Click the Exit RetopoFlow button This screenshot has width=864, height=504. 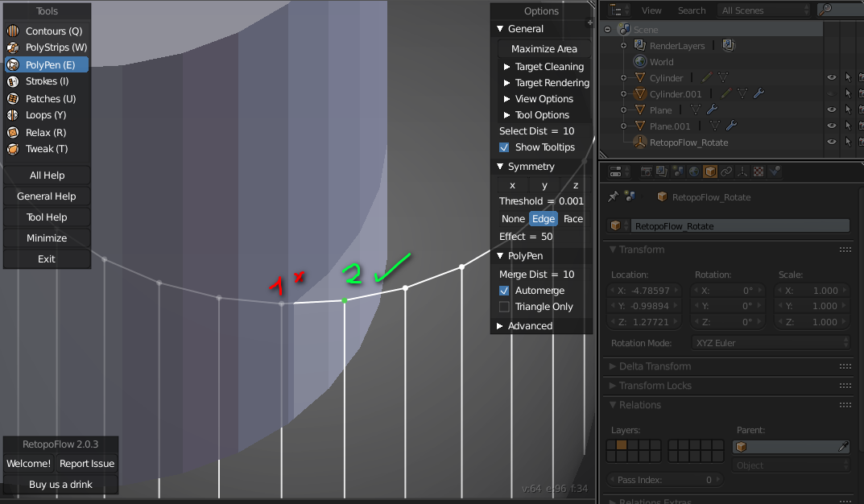(47, 259)
